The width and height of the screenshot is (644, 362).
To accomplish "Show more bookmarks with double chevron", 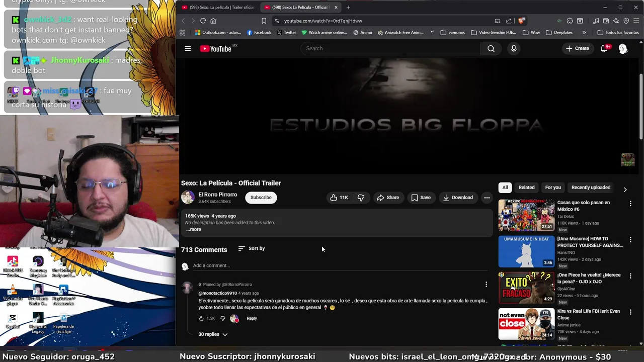I will (584, 32).
